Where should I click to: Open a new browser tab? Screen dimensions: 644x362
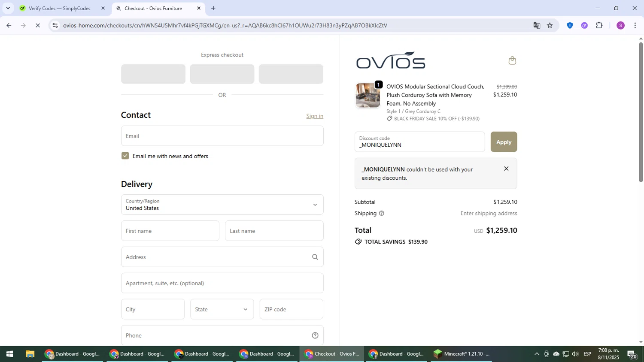[213, 8]
